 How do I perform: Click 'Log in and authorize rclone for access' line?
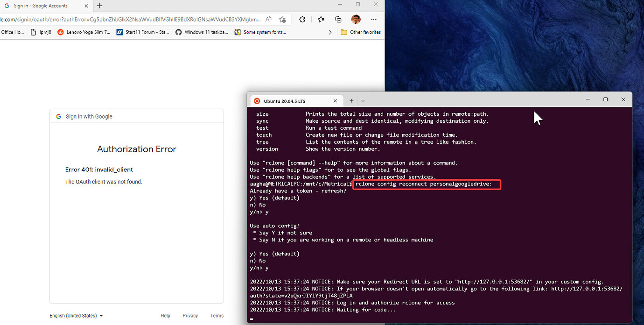click(x=352, y=303)
